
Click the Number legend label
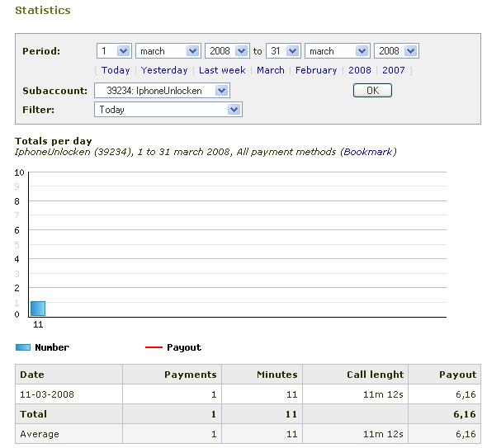(52, 347)
